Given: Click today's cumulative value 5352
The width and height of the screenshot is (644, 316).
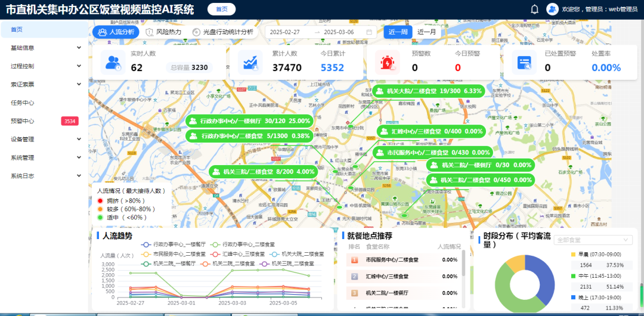Looking at the screenshot, I should pos(332,68).
